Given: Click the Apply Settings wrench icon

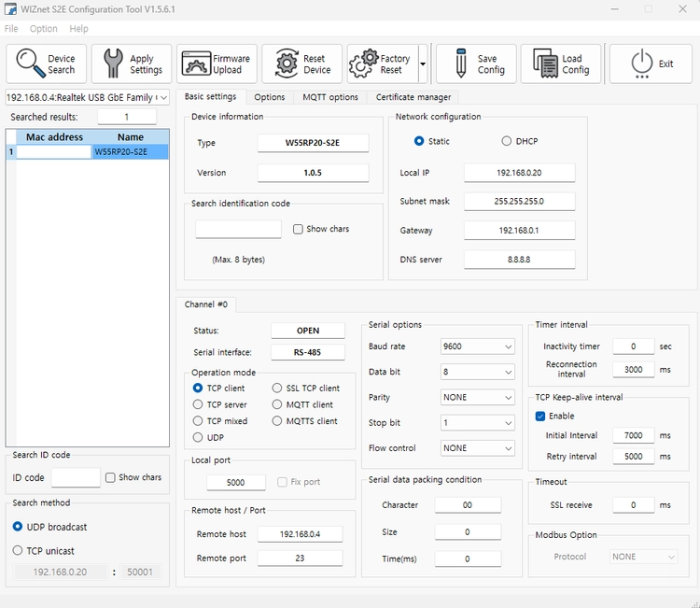Looking at the screenshot, I should click(x=113, y=64).
